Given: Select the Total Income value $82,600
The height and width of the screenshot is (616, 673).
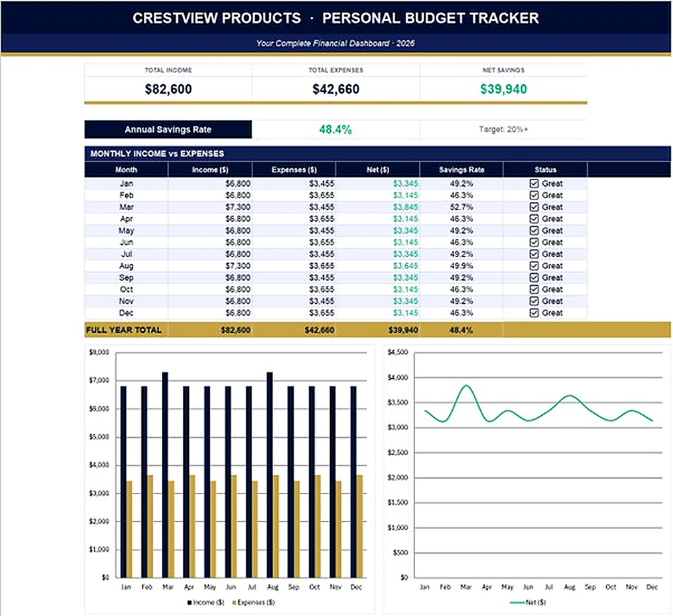Looking at the screenshot, I should (x=168, y=89).
